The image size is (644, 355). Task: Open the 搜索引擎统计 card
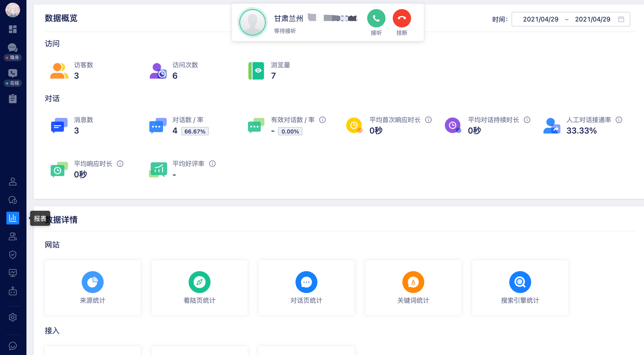520,287
